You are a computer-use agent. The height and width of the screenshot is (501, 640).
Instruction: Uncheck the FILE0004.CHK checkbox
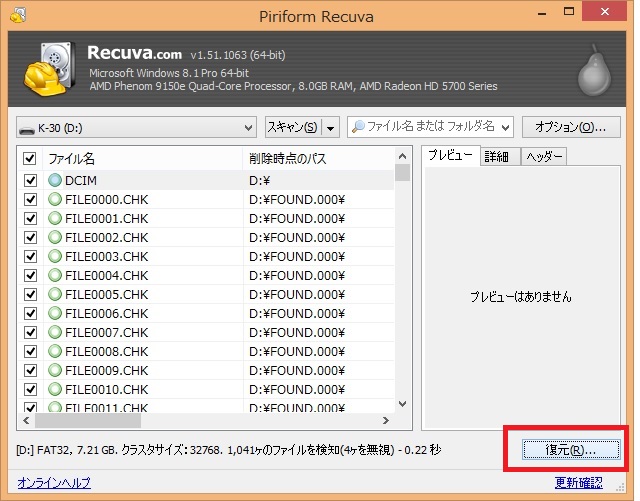(30, 276)
